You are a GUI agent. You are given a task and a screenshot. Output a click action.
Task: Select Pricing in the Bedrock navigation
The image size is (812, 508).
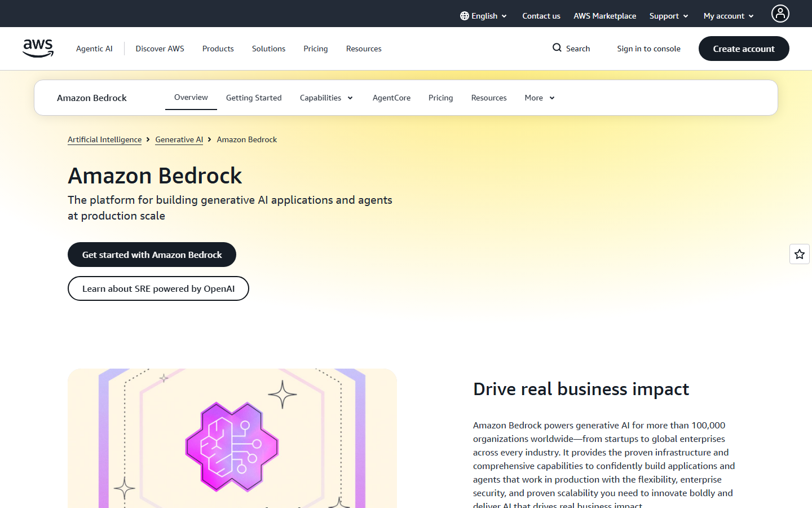440,98
